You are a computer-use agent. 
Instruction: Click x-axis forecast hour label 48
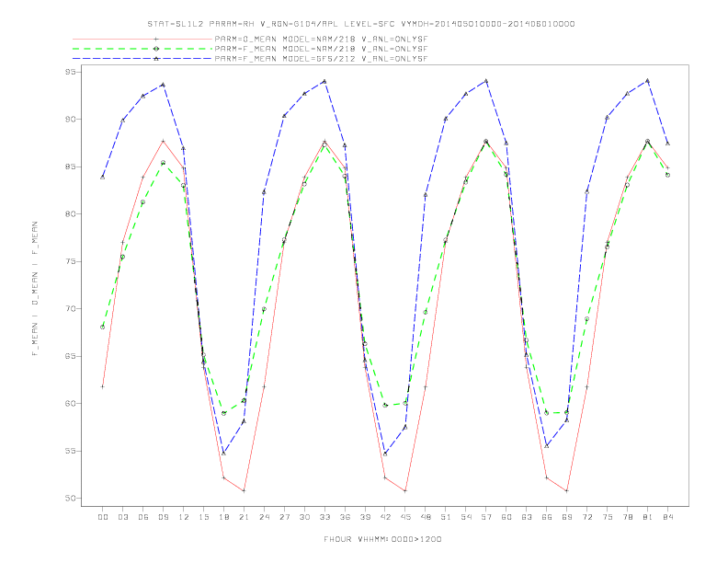(x=426, y=517)
